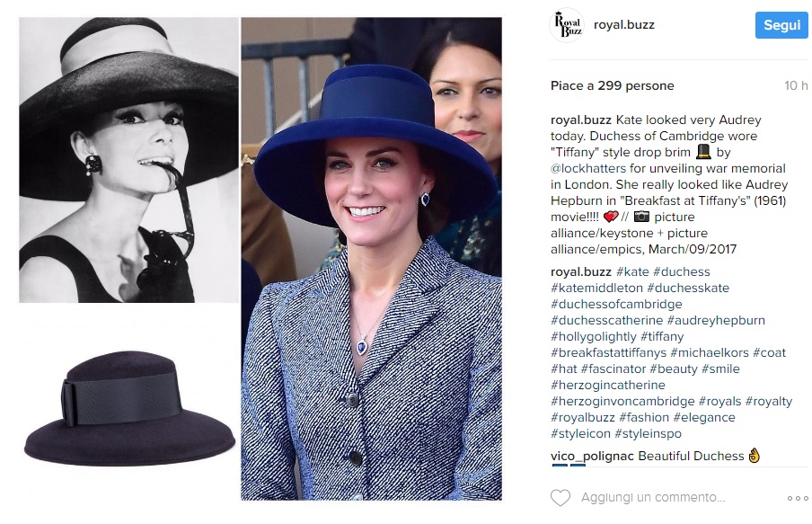The width and height of the screenshot is (812, 524).
Task: Click the blue hat woman photo
Action: [x=371, y=259]
